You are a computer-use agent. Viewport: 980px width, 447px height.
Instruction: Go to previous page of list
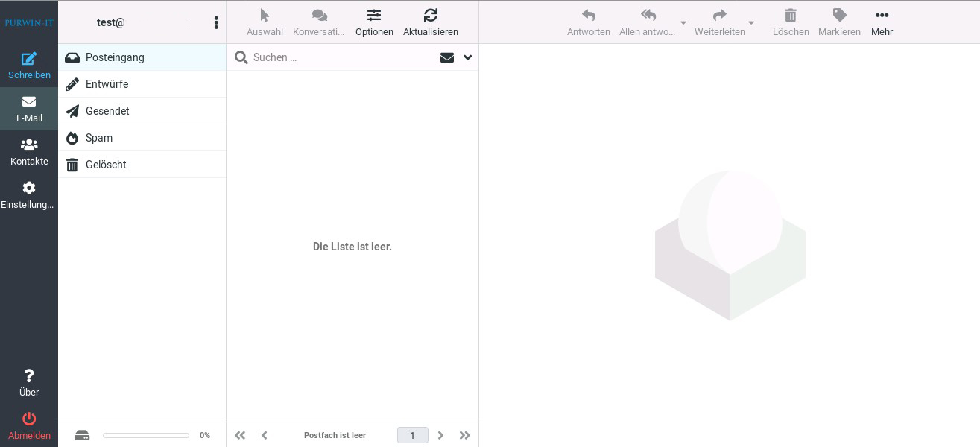[265, 435]
